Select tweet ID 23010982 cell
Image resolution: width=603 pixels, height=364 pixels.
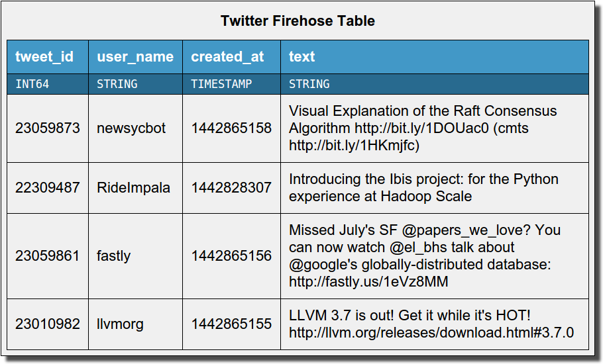(47, 324)
